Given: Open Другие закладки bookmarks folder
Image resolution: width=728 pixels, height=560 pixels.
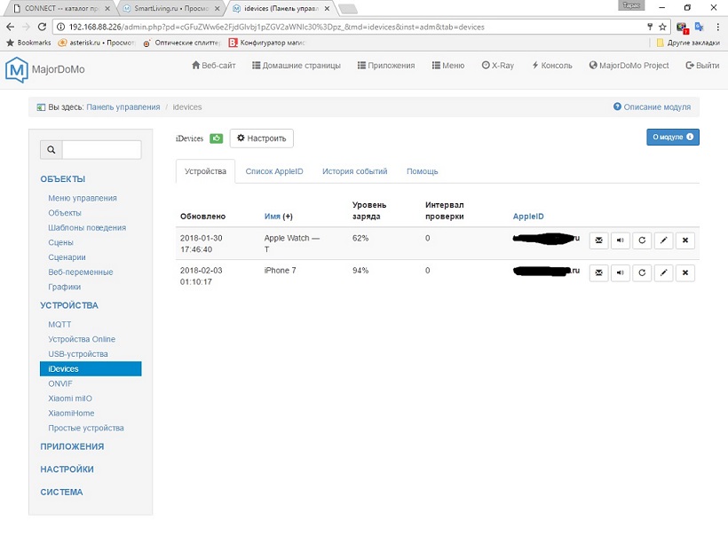Looking at the screenshot, I should click(x=688, y=43).
